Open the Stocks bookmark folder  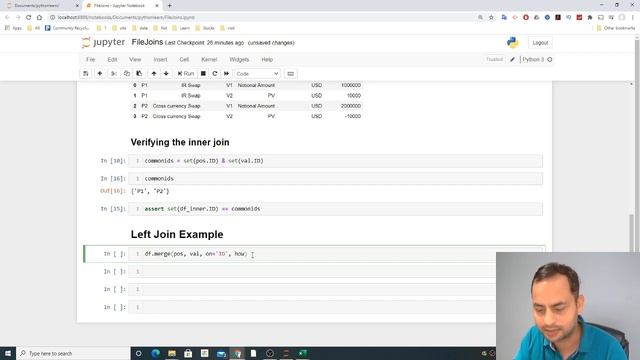pyautogui.click(x=205, y=28)
